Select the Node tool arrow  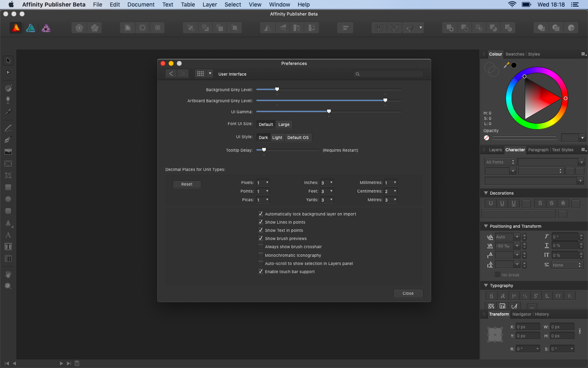[x=8, y=72]
